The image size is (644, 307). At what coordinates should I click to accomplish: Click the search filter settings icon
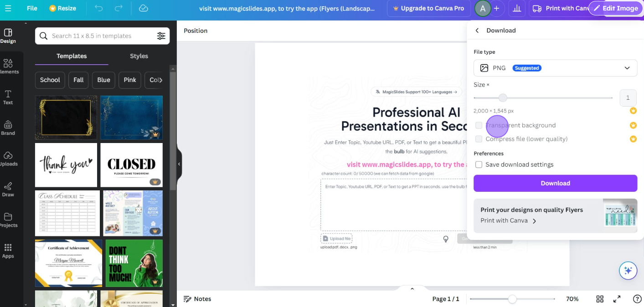click(x=161, y=36)
